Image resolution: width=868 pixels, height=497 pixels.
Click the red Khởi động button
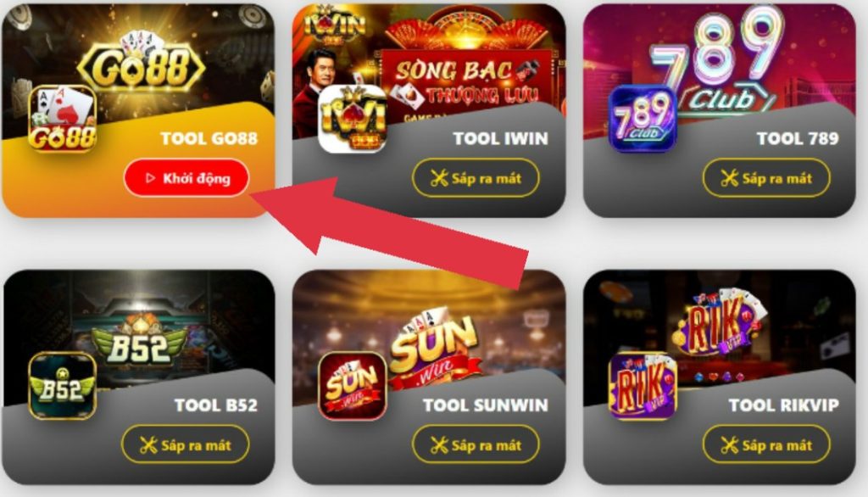coord(186,178)
